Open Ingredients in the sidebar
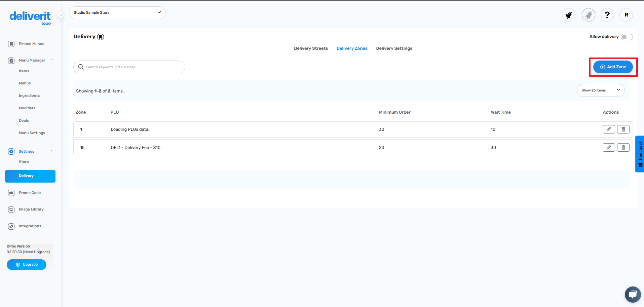644x307 pixels. tap(29, 95)
